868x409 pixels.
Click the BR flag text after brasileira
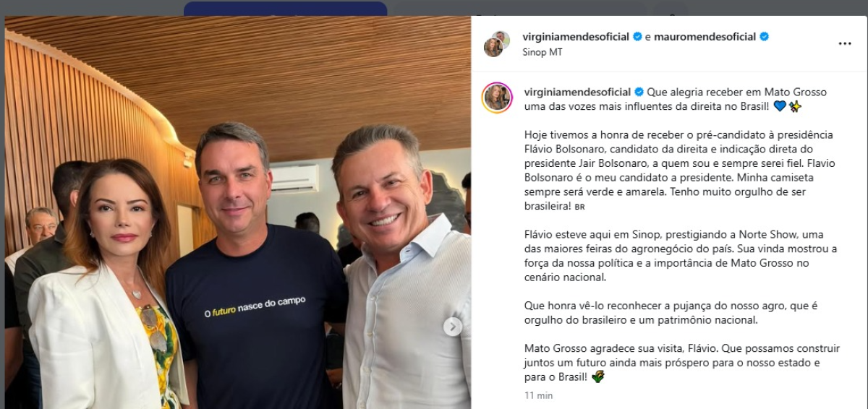pos(580,207)
